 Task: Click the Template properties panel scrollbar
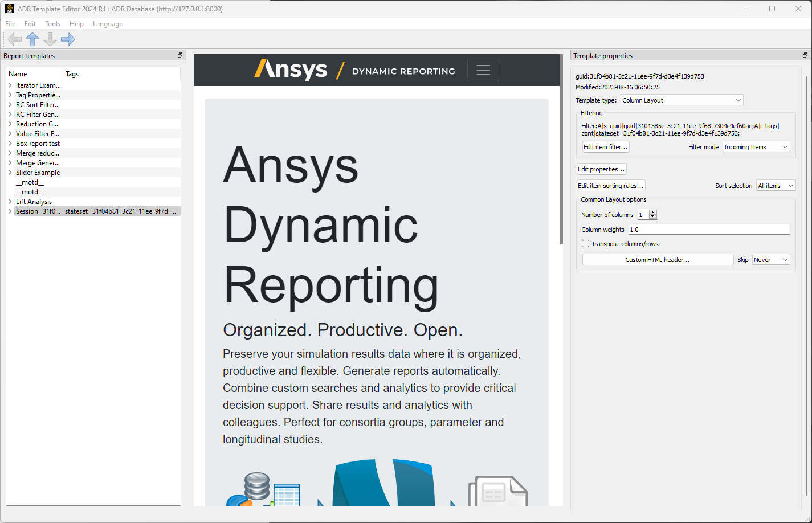pyautogui.click(x=807, y=285)
